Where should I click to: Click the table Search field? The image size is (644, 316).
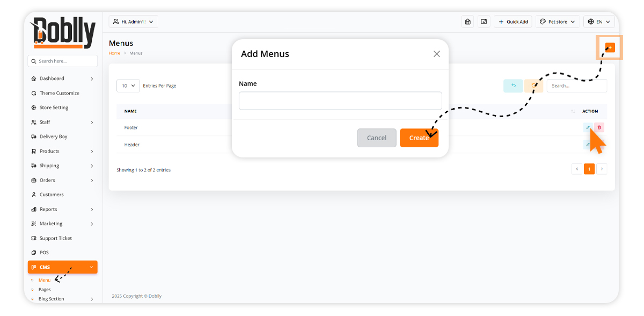coord(577,85)
